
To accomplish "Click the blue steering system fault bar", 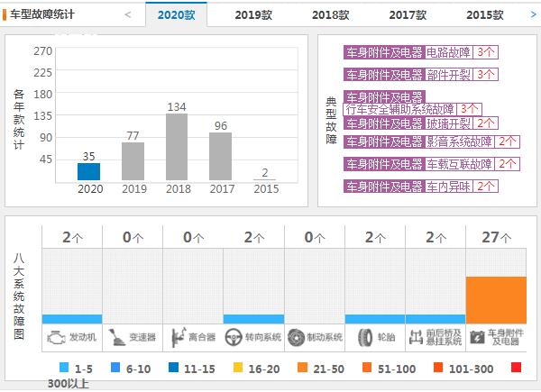I will pyautogui.click(x=254, y=319).
